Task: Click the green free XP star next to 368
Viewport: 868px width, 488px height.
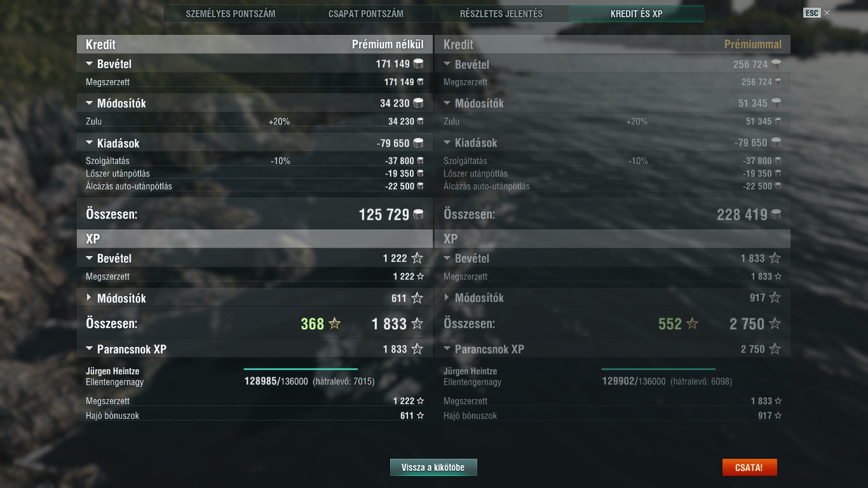Action: click(335, 324)
